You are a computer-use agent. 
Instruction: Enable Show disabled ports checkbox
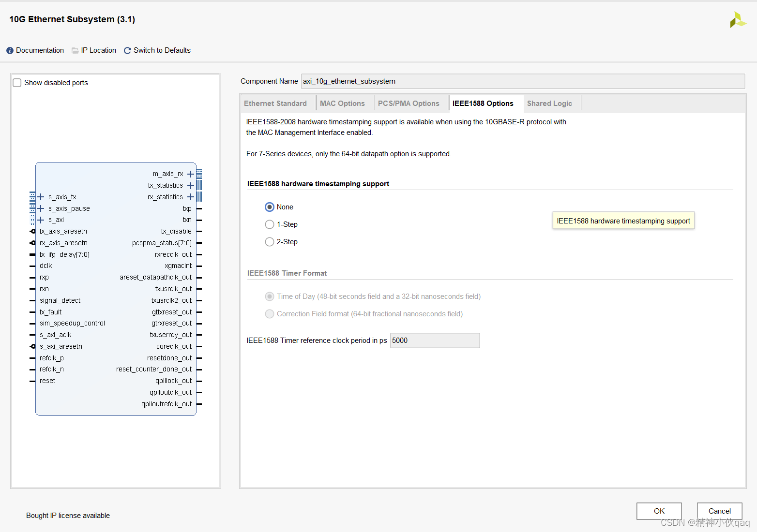point(17,83)
